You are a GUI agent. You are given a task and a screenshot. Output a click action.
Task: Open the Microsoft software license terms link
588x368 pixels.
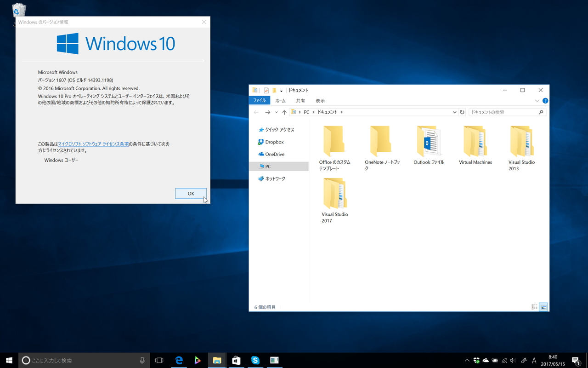(x=94, y=144)
